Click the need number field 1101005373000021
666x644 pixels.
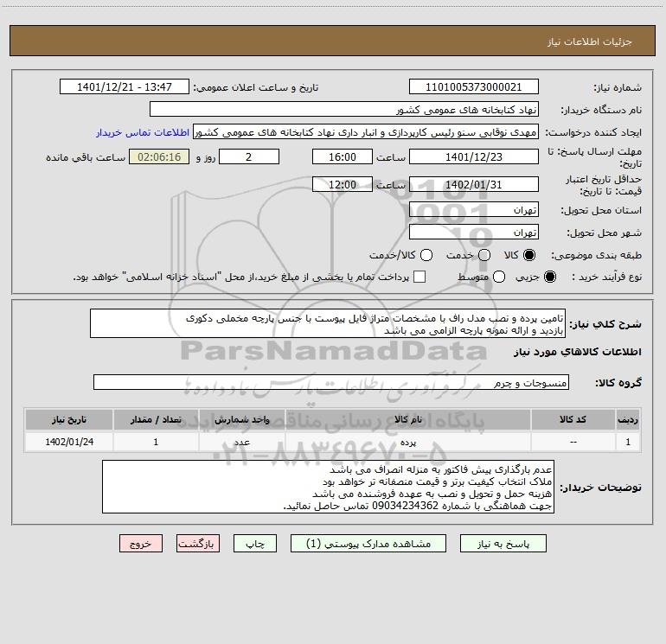coord(474,87)
